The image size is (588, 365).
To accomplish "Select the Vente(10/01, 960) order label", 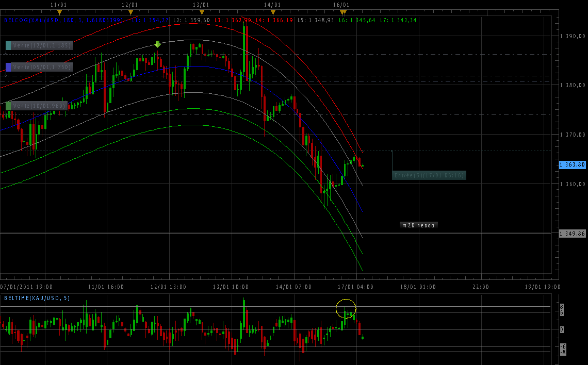I will (40, 106).
